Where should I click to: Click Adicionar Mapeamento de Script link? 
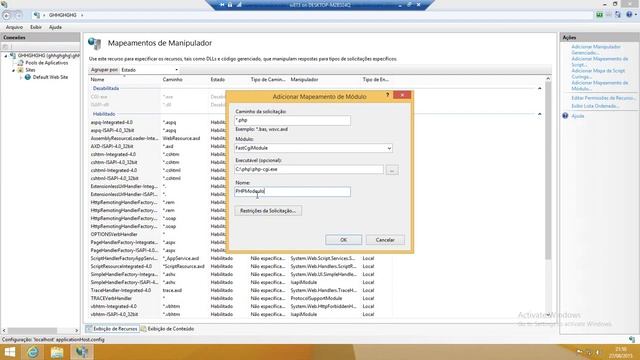coord(600,62)
